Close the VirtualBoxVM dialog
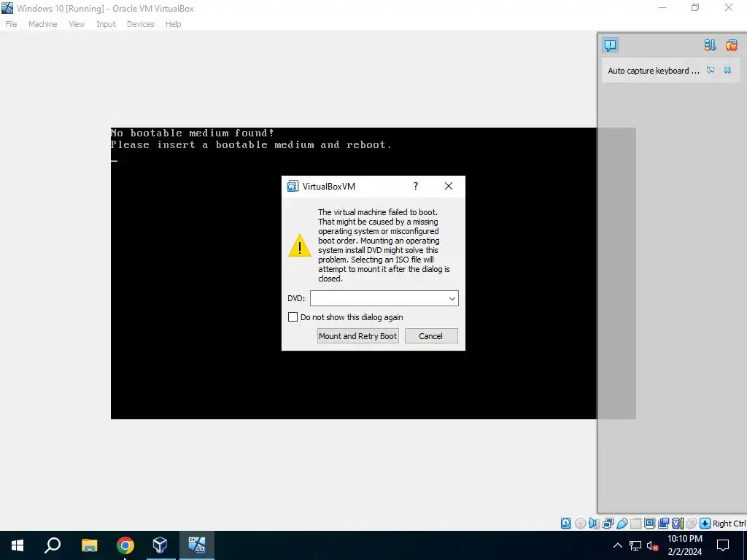Image resolution: width=747 pixels, height=560 pixels. point(449,186)
